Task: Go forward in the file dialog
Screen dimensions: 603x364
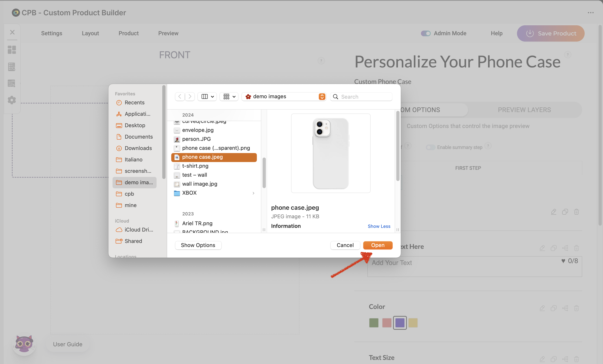Action: click(190, 96)
